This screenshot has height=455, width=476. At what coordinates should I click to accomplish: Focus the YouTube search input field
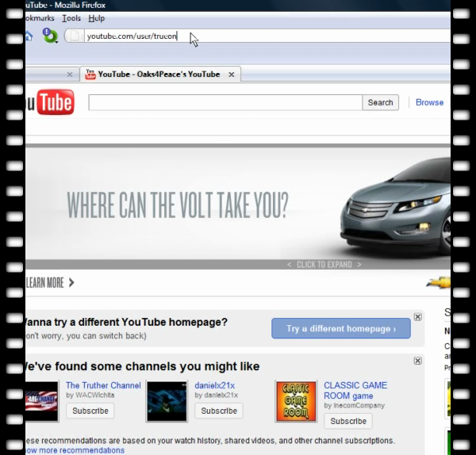[x=225, y=102]
